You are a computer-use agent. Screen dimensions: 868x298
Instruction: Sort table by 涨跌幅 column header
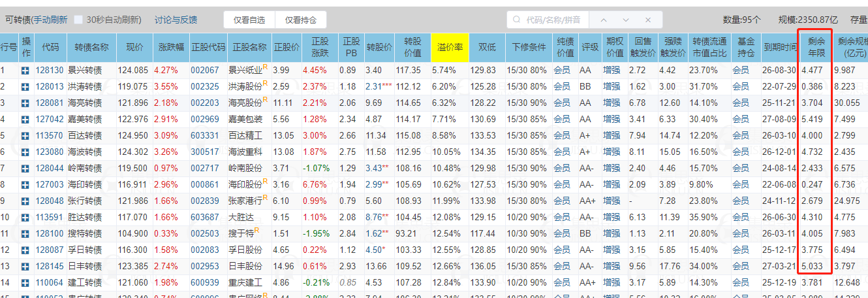pos(170,47)
